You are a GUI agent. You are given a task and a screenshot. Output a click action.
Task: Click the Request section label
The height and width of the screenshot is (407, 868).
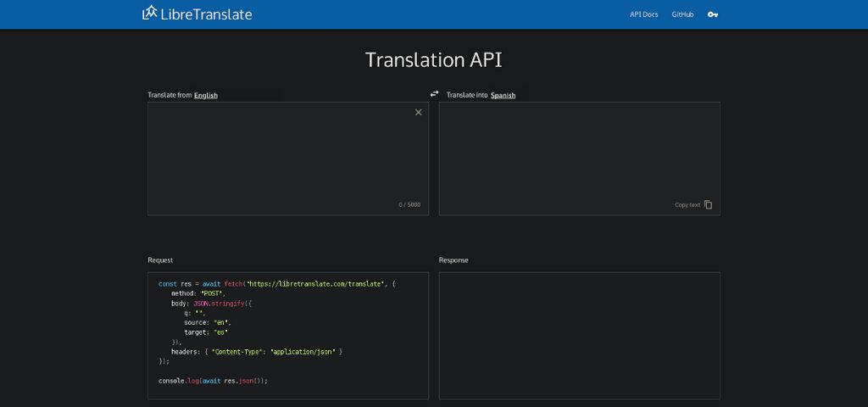pyautogui.click(x=160, y=260)
